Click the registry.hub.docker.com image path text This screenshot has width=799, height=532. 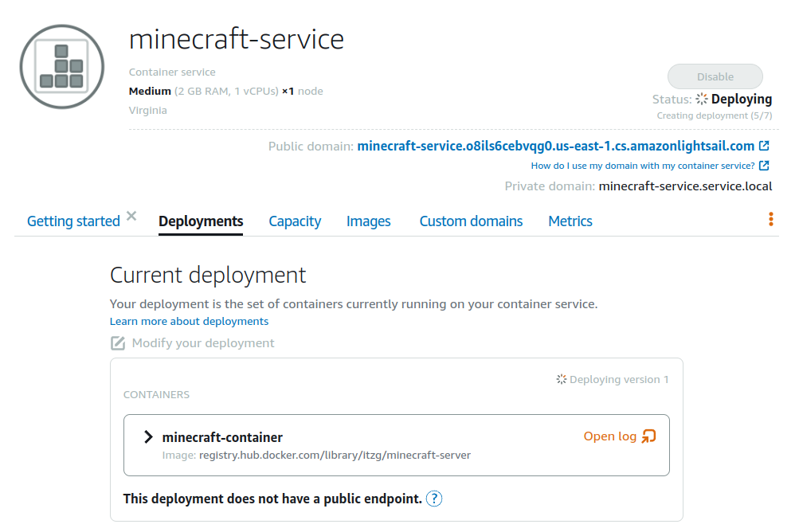click(335, 455)
